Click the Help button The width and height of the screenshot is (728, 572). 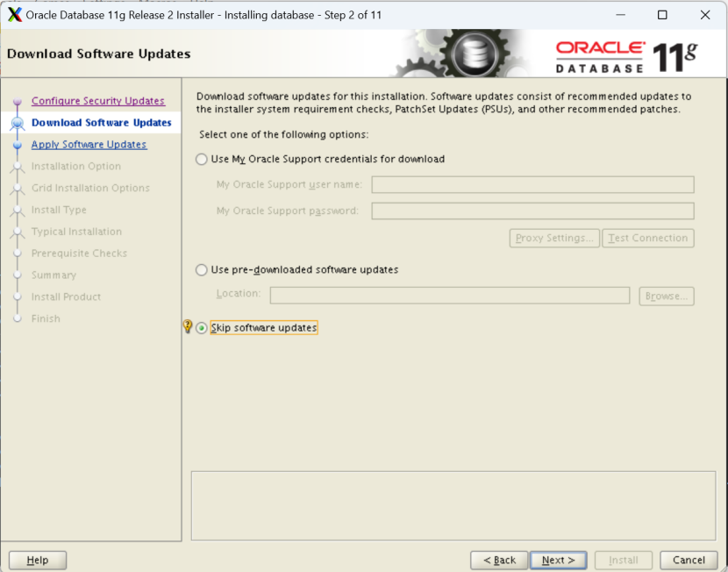coord(37,560)
